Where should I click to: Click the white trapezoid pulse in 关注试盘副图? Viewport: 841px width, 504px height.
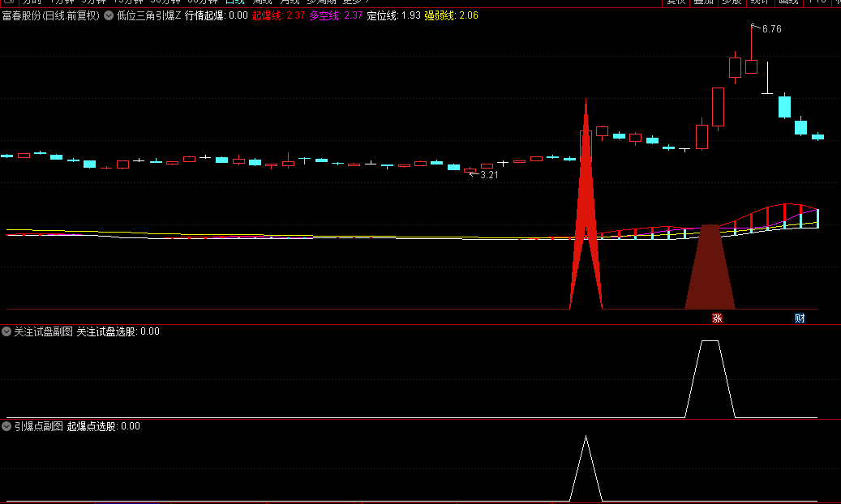click(710, 378)
